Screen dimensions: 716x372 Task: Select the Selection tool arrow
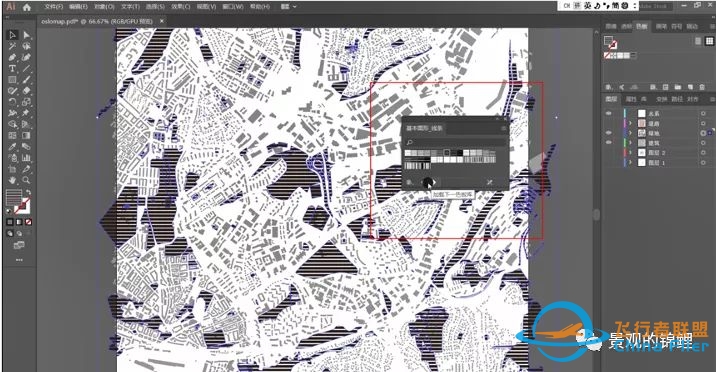tap(12, 35)
